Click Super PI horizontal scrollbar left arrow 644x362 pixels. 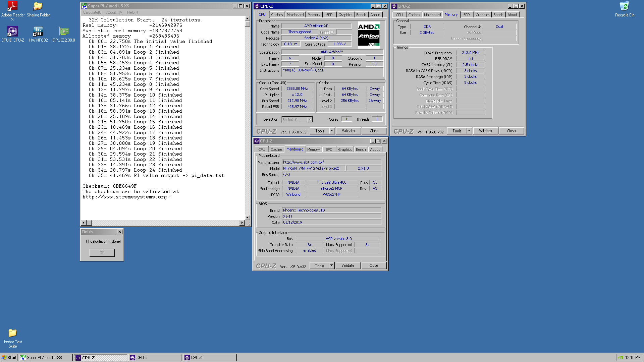(x=84, y=223)
